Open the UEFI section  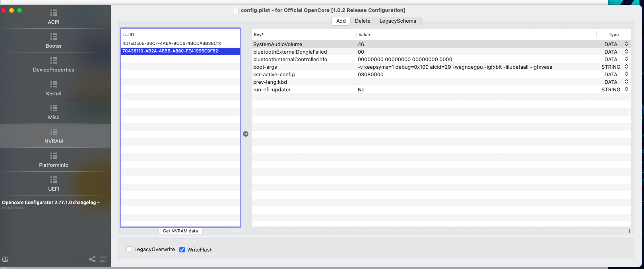(x=54, y=184)
